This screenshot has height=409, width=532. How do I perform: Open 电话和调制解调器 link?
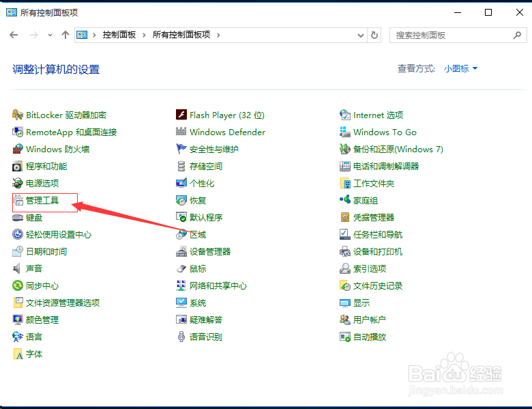[386, 166]
